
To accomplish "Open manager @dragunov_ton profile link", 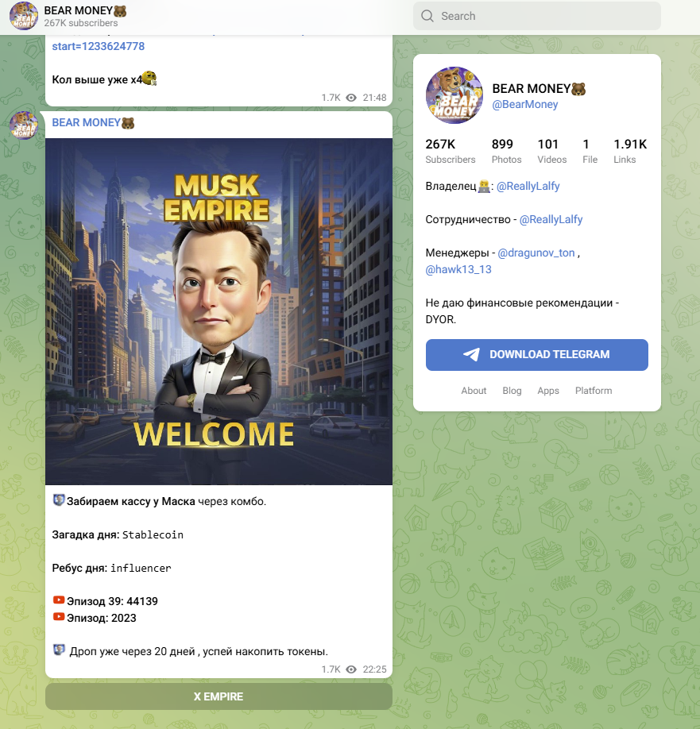I will (x=536, y=253).
